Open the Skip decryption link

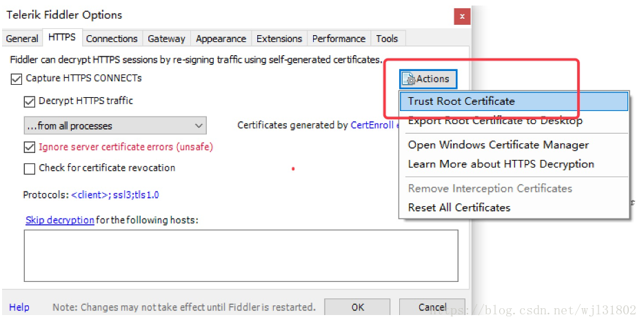point(60,220)
